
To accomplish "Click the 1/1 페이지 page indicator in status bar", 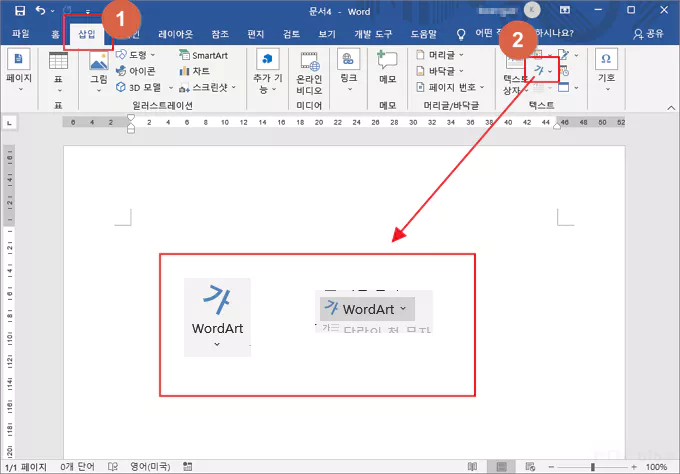I will (x=26, y=467).
